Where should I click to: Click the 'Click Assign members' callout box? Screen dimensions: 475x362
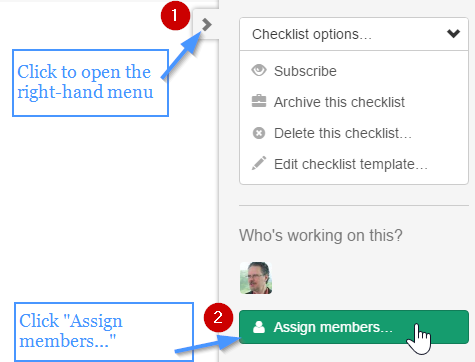coord(104,331)
